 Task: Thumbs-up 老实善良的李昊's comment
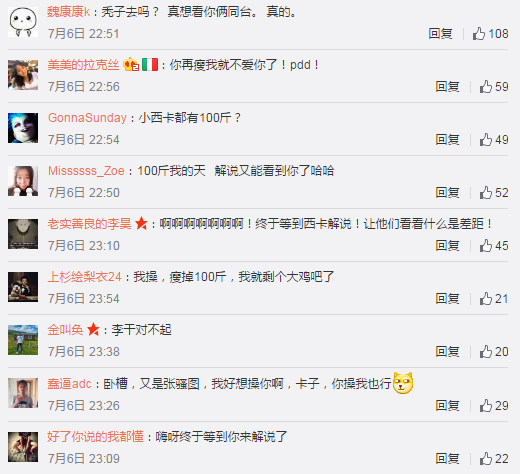point(494,246)
